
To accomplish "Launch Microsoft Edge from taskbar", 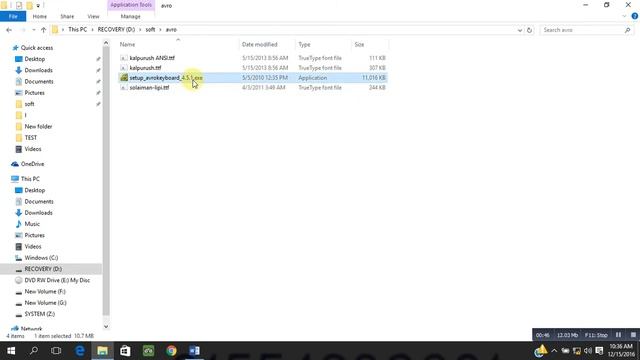I will tap(80, 351).
